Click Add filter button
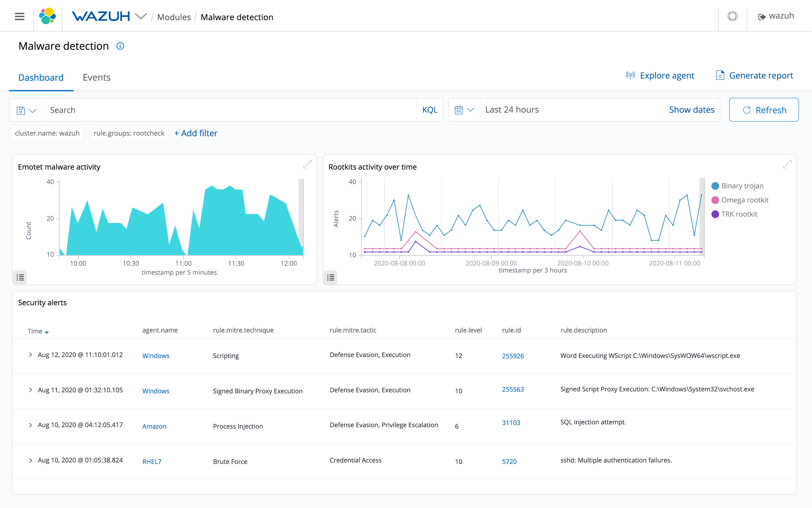The height and width of the screenshot is (508, 812). click(197, 133)
